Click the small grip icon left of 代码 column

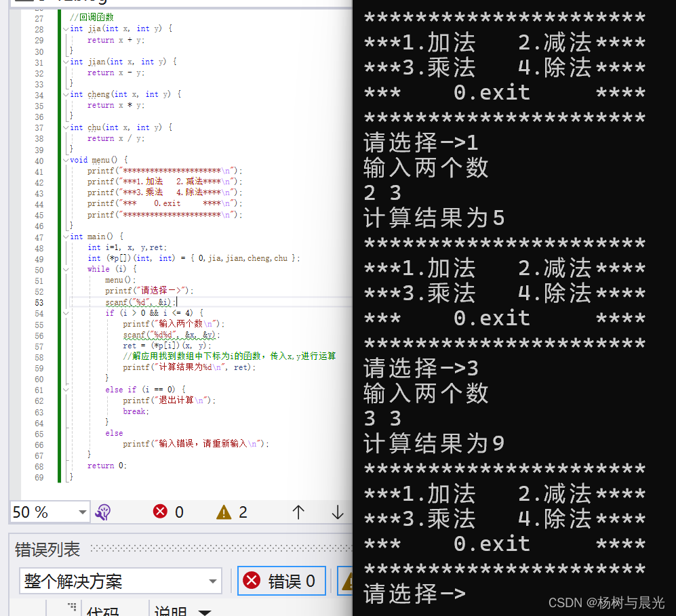(72, 607)
